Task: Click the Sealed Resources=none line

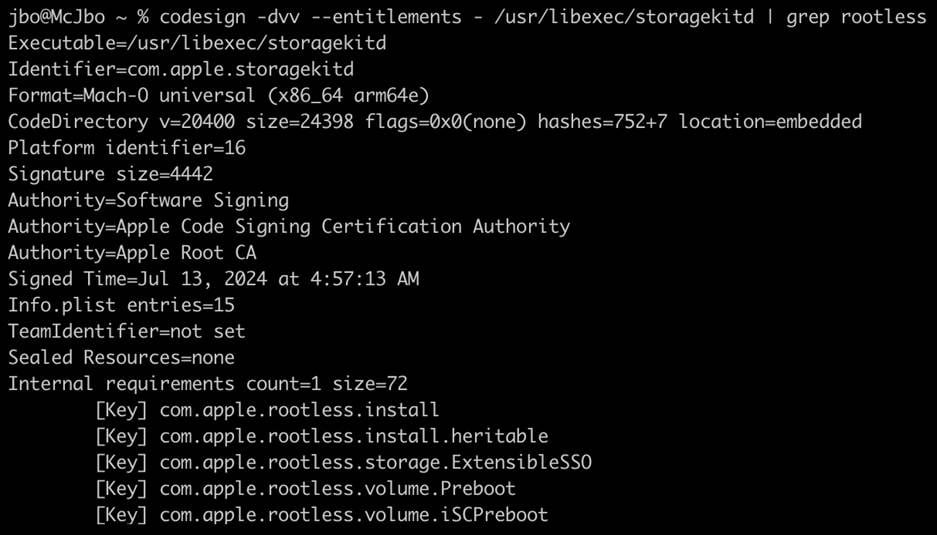Action: point(121,357)
